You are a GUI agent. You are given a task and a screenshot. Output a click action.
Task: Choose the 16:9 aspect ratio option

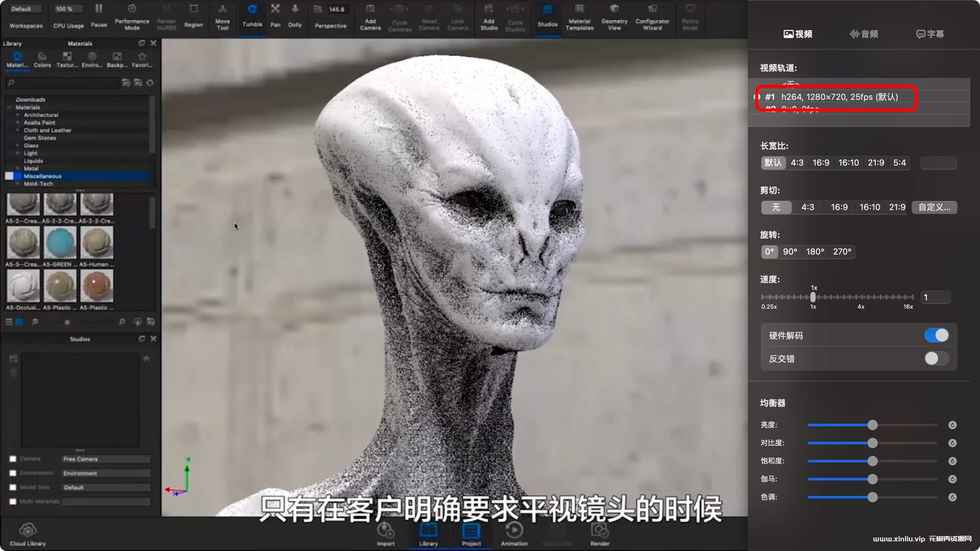pyautogui.click(x=821, y=163)
